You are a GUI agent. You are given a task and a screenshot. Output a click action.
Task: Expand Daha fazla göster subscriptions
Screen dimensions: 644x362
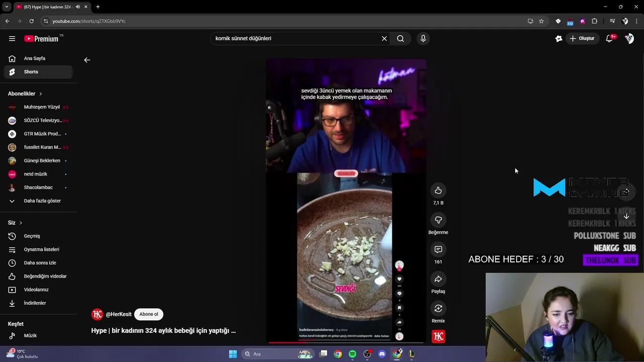[38, 201]
